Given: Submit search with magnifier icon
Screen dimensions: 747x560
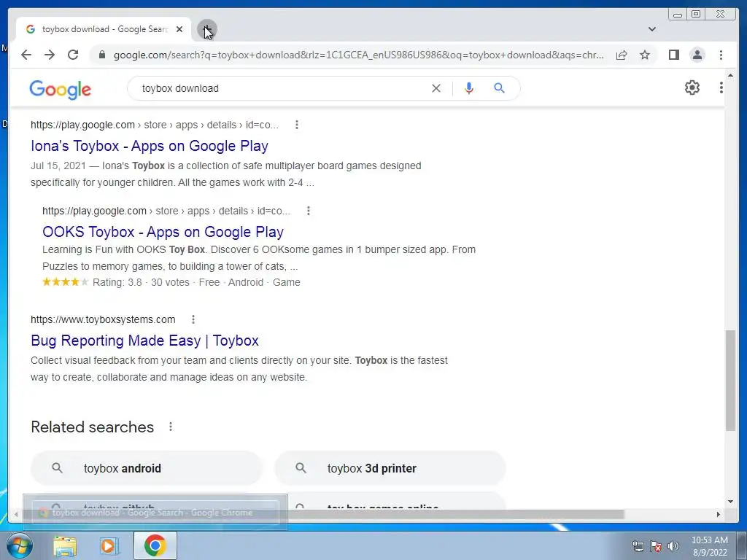Looking at the screenshot, I should coord(499,88).
